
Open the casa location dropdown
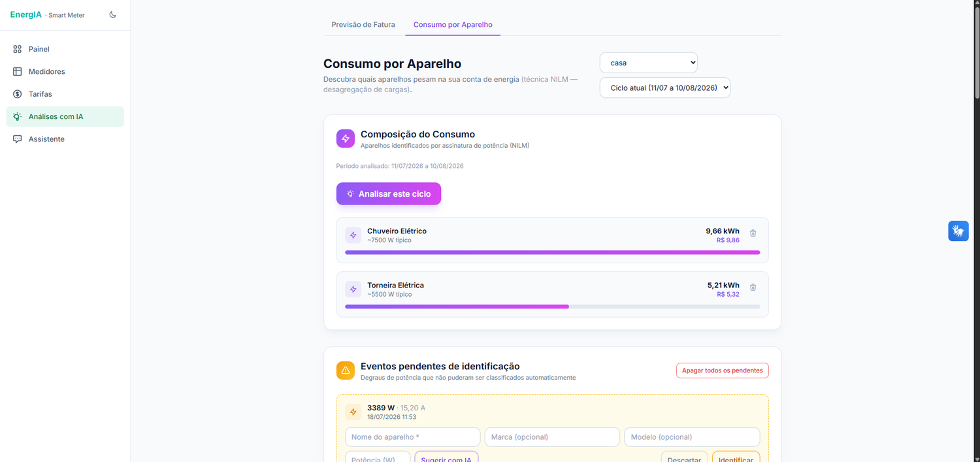(649, 63)
